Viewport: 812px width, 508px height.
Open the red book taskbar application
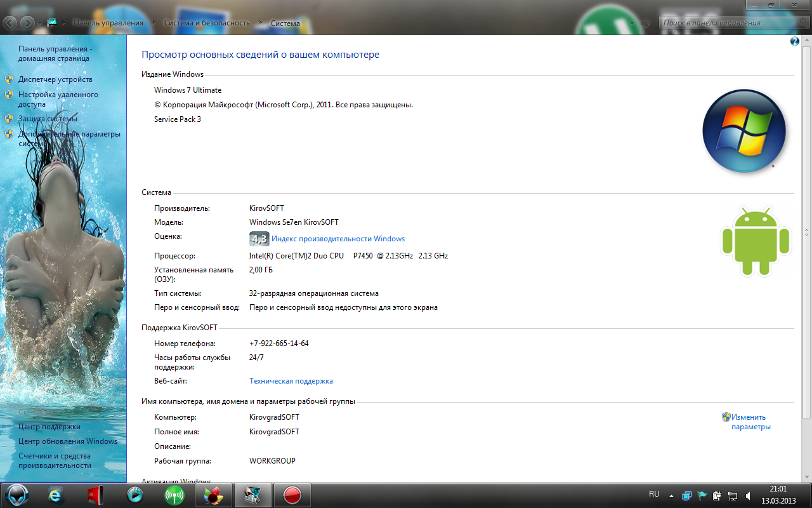[95, 495]
